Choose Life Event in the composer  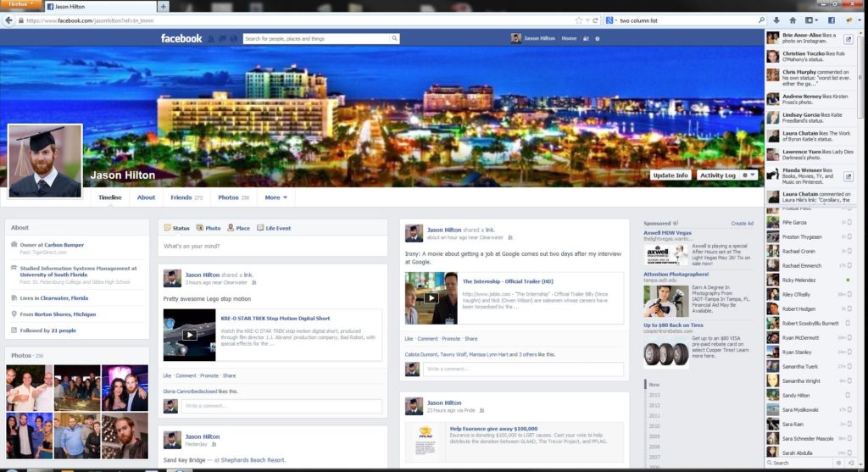coord(274,228)
